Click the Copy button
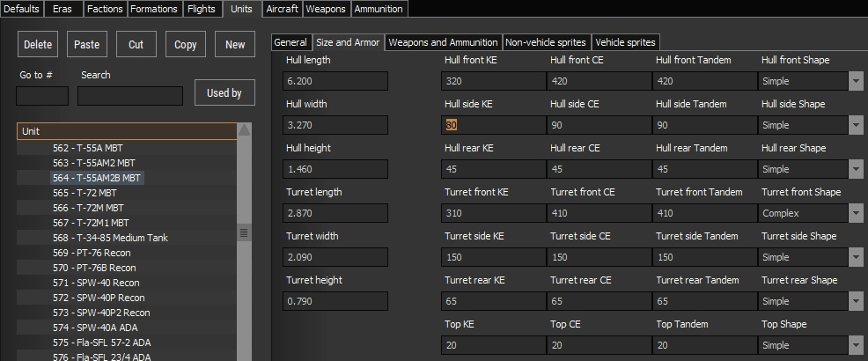 (186, 44)
